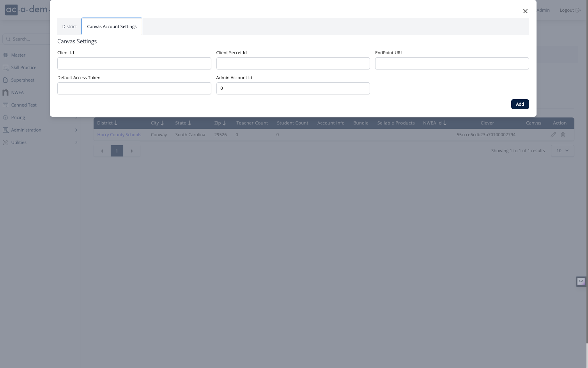Click the Utilities tools icon
The width and height of the screenshot is (588, 368).
5,142
